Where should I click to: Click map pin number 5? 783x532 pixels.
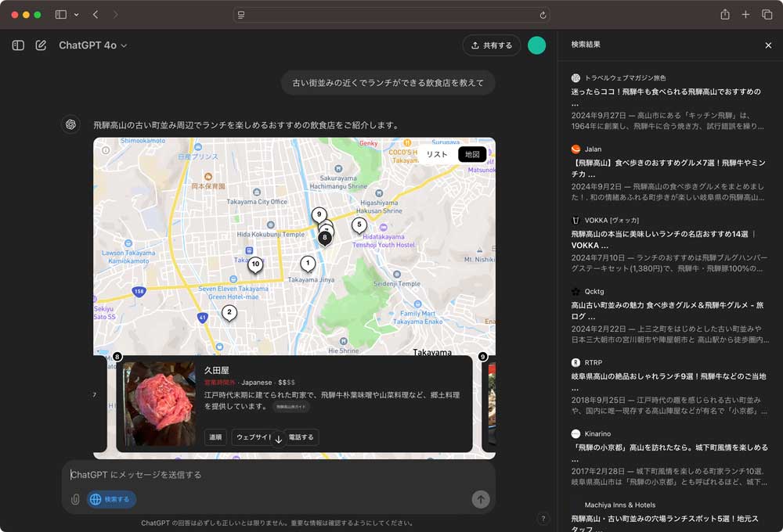pos(359,225)
